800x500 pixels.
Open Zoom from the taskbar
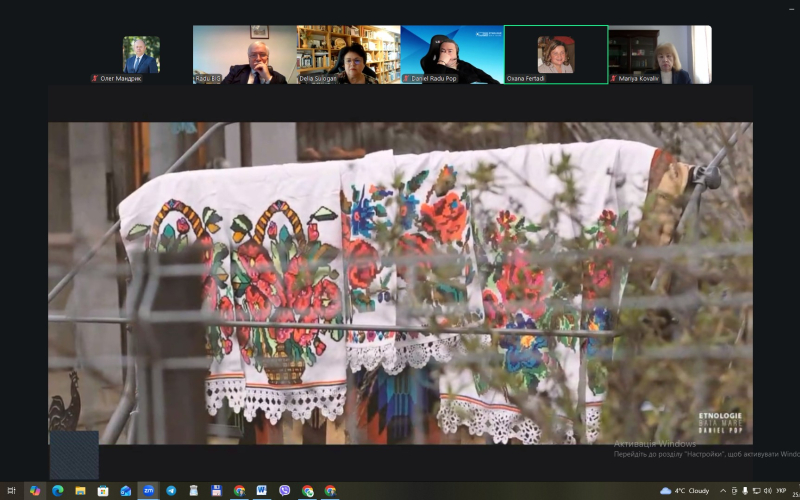pos(148,491)
